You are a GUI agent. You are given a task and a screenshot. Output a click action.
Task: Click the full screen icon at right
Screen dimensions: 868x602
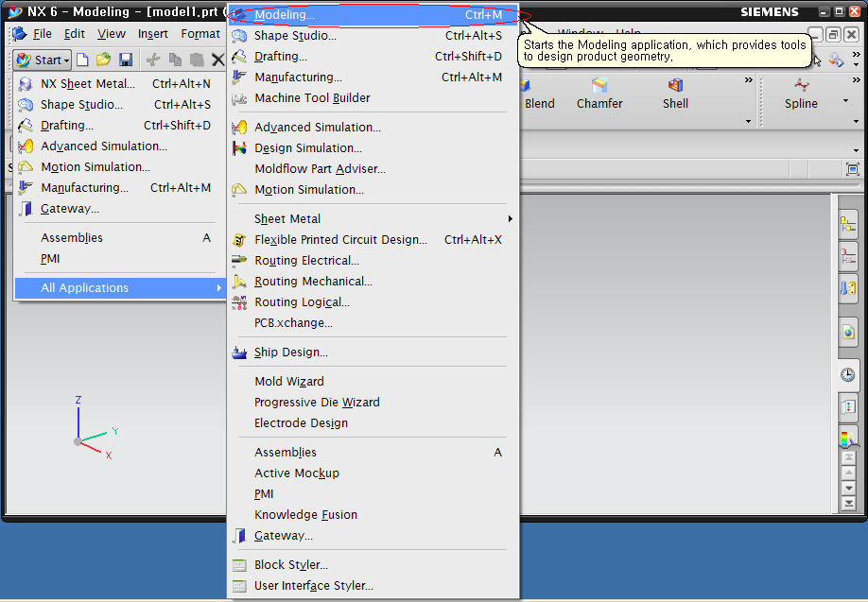tap(853, 169)
